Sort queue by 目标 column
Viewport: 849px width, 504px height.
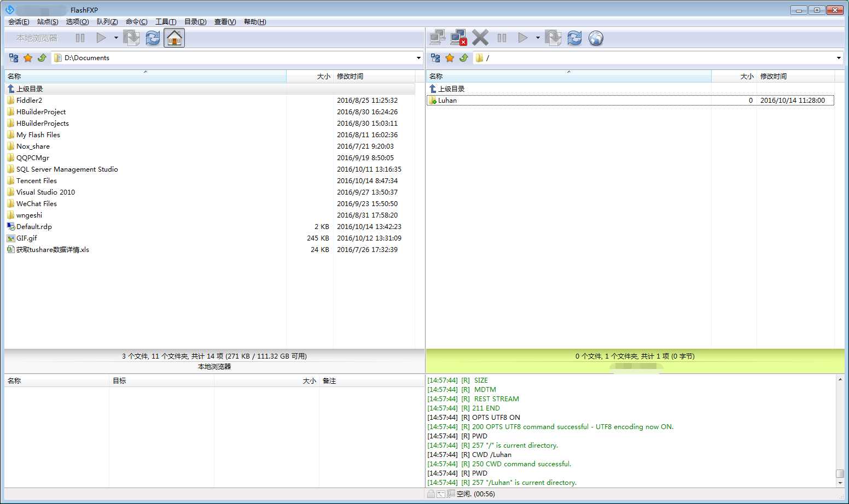click(x=161, y=381)
